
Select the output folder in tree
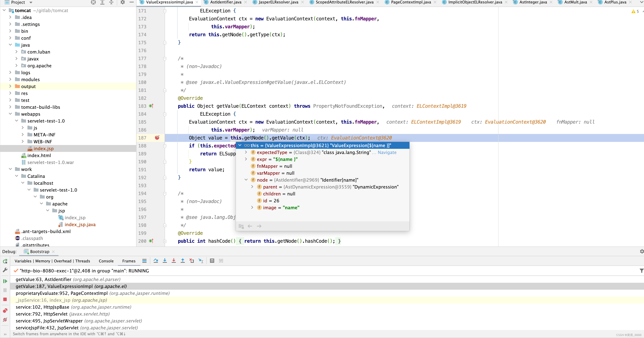click(28, 86)
